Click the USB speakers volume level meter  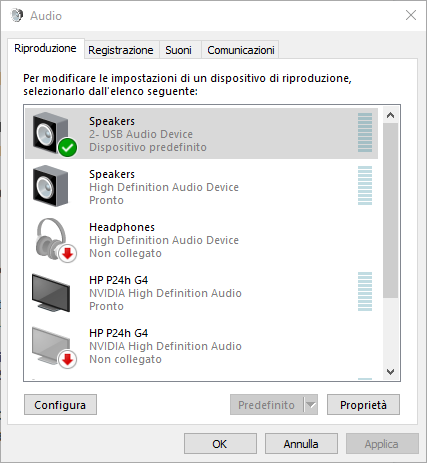pos(365,132)
